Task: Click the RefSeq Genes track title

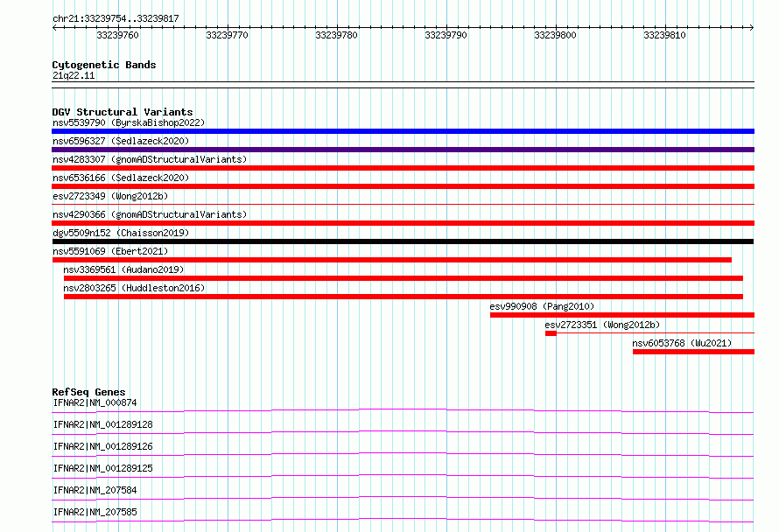Action: pyautogui.click(x=88, y=392)
